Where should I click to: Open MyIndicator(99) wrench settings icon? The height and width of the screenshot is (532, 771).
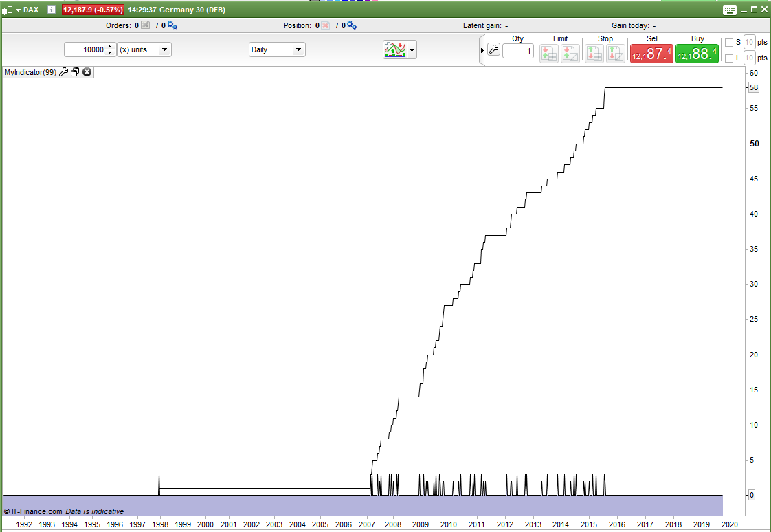(63, 72)
